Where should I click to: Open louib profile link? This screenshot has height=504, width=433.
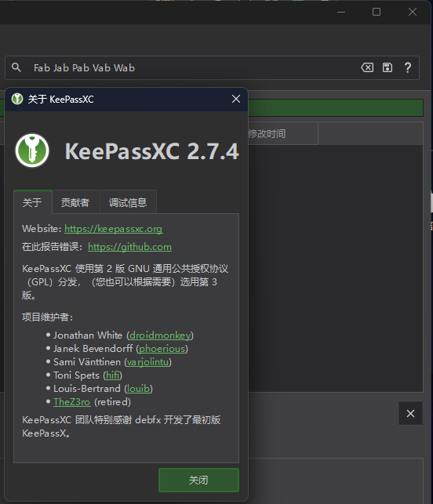tap(139, 389)
